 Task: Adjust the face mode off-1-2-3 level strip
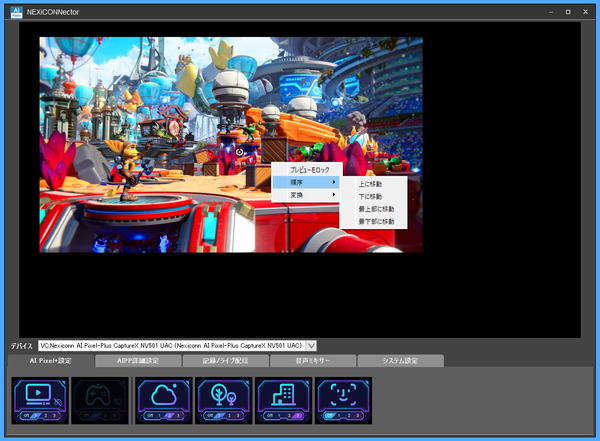(x=343, y=415)
